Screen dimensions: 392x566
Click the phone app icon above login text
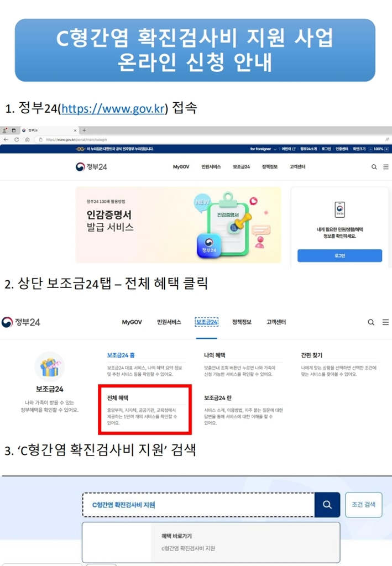tap(339, 209)
